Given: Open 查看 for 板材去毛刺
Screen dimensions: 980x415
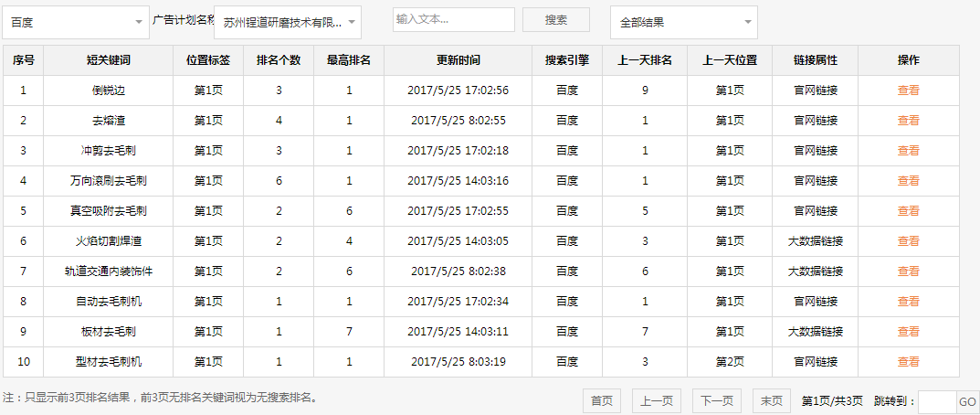Looking at the screenshot, I should [908, 331].
